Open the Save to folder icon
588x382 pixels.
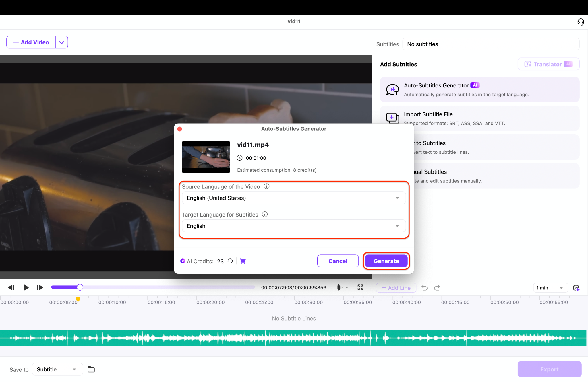pos(91,369)
